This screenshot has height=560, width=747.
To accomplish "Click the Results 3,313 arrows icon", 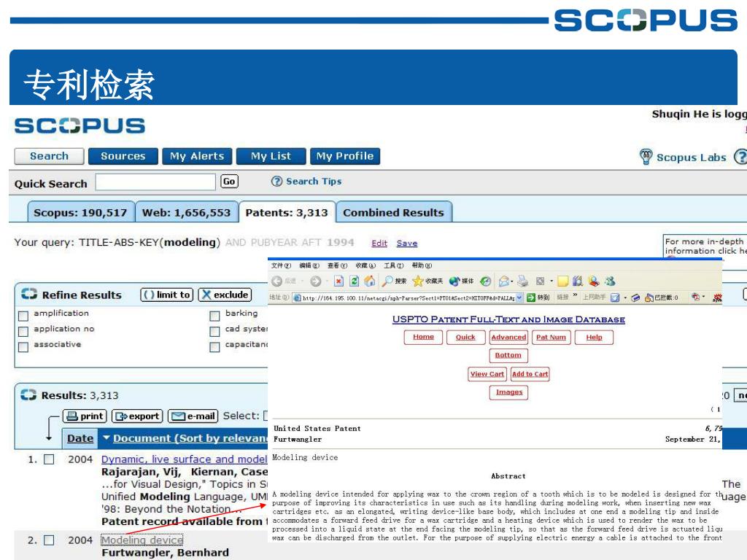I will click(28, 394).
